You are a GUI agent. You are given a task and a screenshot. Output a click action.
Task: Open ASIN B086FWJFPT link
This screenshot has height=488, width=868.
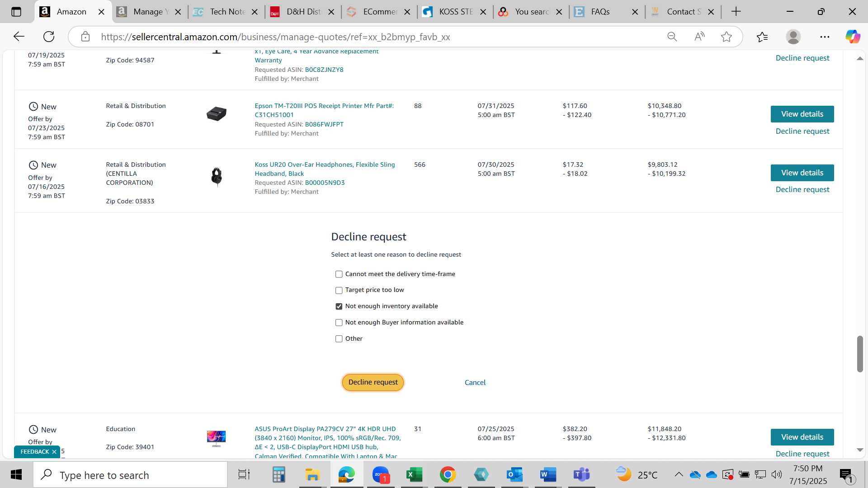coord(324,125)
